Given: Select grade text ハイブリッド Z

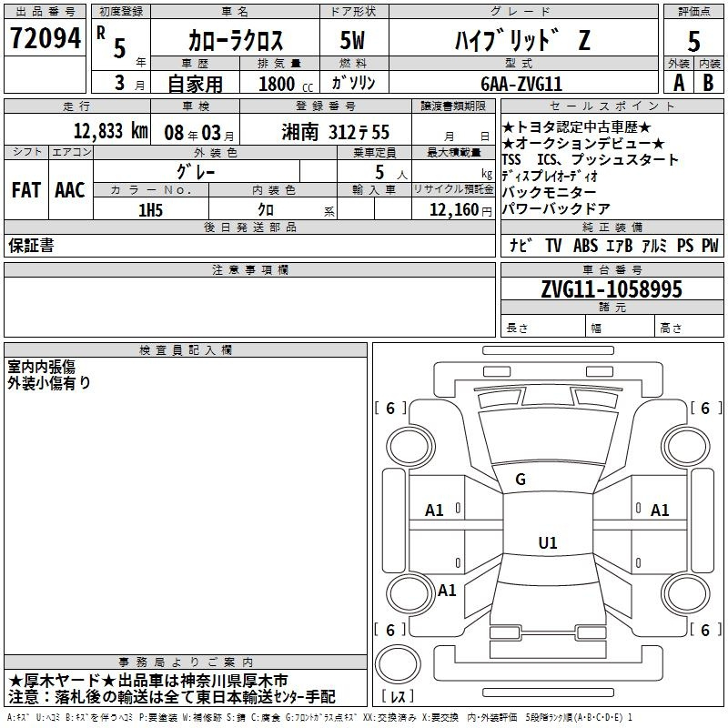Looking at the screenshot, I should coord(522,40).
